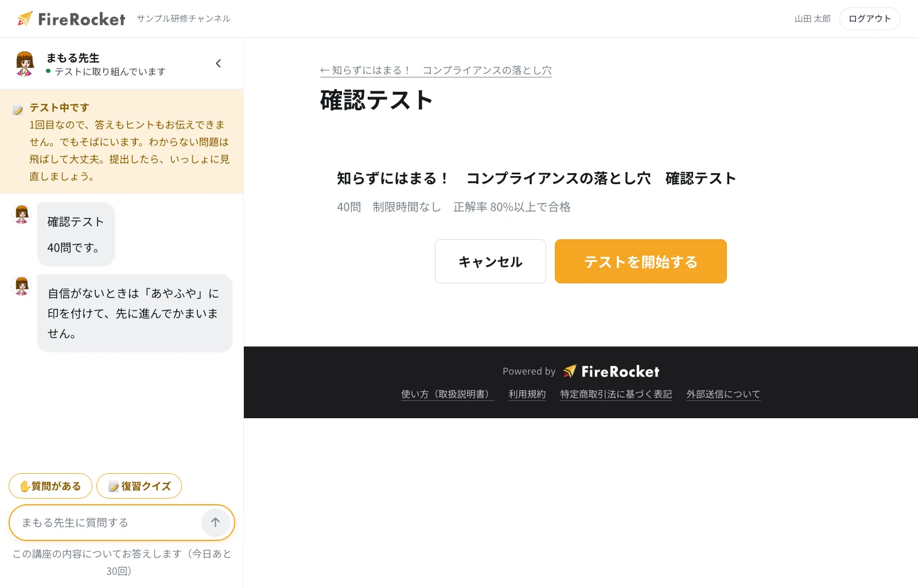Click the キャンセル button
Image resolution: width=918 pixels, height=588 pixels.
coord(491,262)
